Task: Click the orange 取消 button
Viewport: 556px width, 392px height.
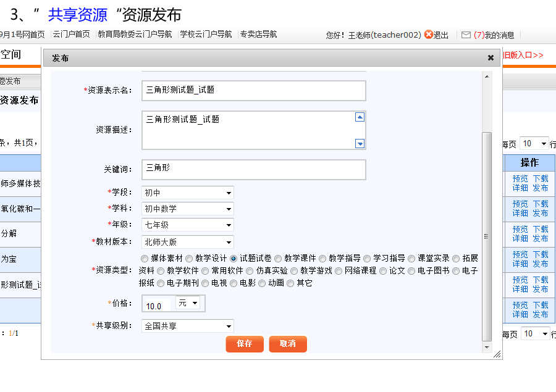Action: 288,344
